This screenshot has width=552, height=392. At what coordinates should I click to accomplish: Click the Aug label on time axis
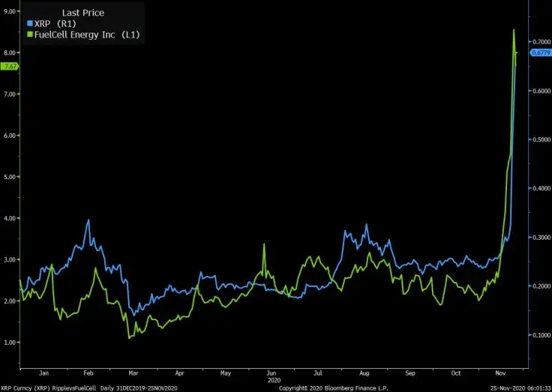[x=364, y=373]
